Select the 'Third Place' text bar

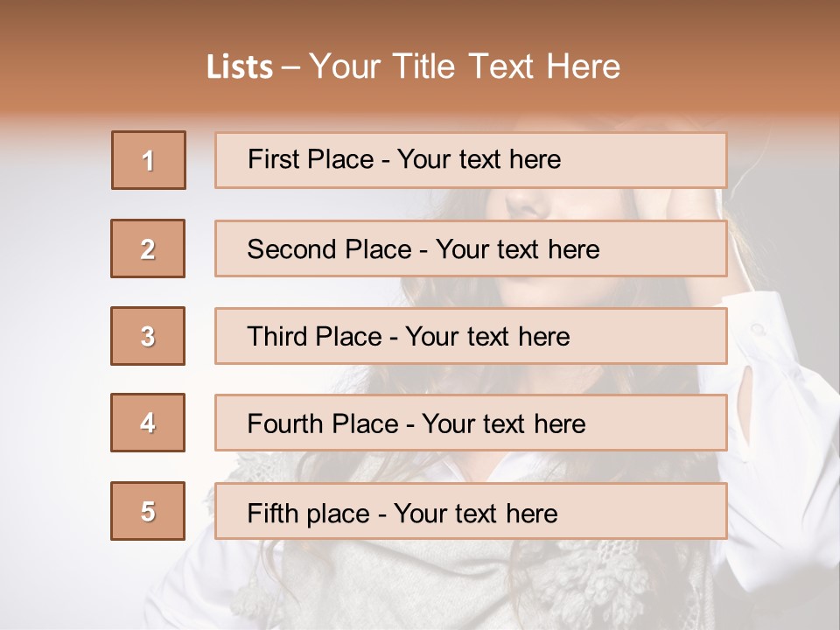click(x=471, y=336)
